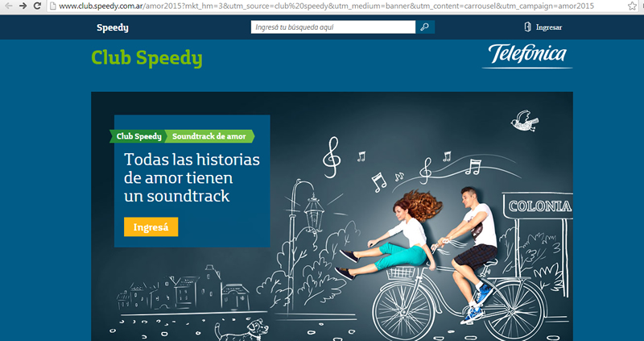Click the couple on the bicycle image

click(x=440, y=264)
